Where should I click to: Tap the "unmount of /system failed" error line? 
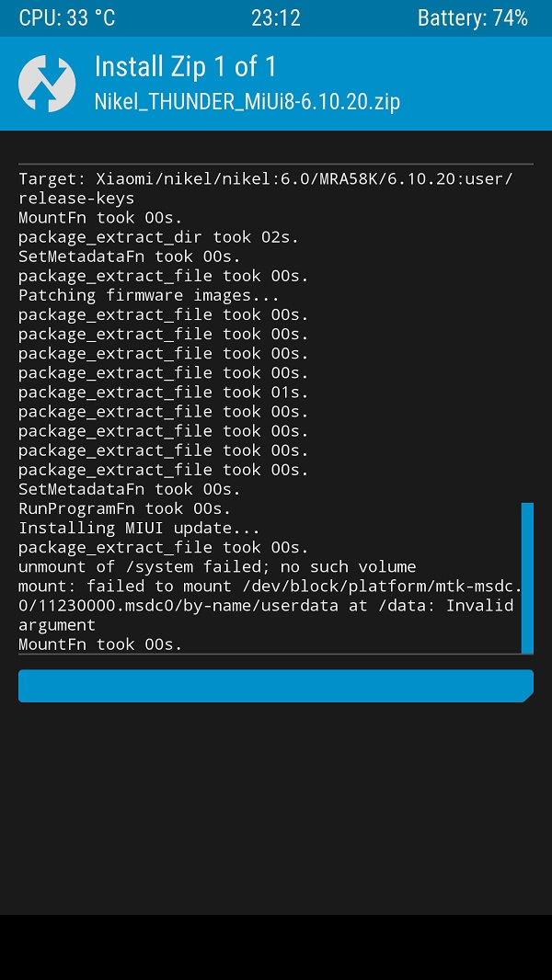pos(217,566)
